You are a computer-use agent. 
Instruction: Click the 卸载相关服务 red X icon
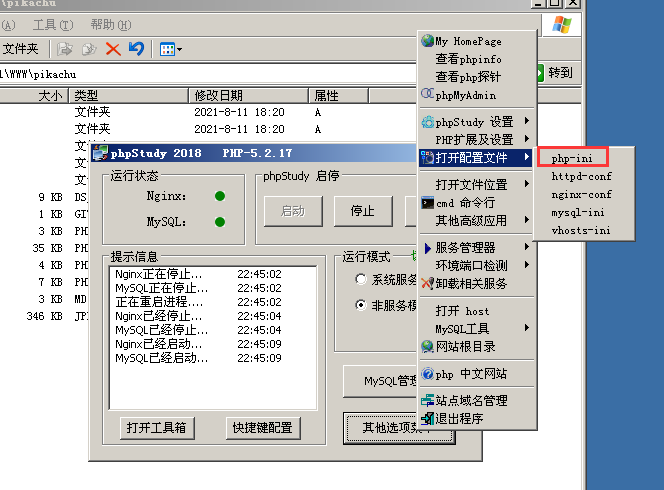click(428, 283)
